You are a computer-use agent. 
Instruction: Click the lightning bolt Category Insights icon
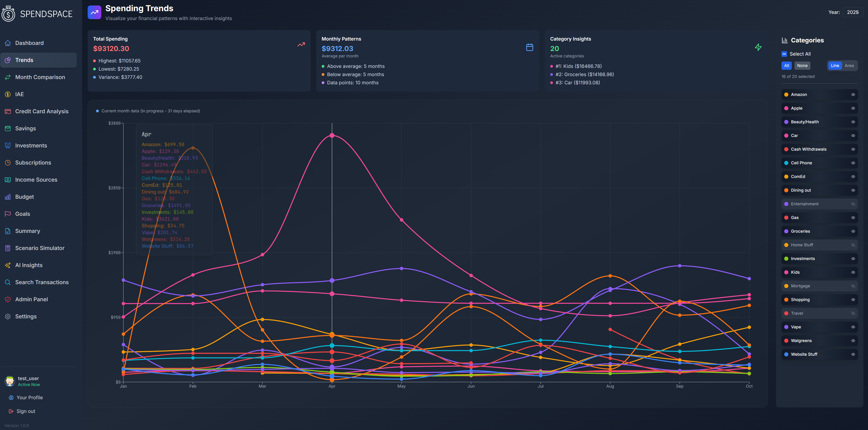coord(758,47)
